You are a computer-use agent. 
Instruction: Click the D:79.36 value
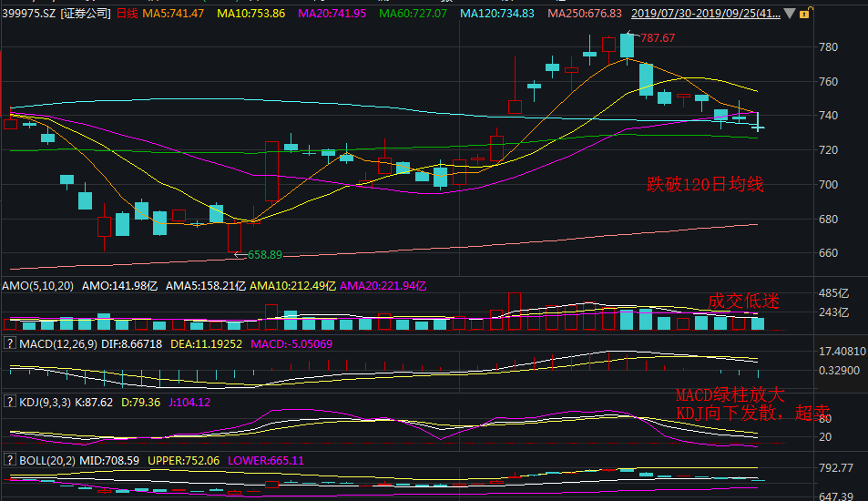click(x=140, y=402)
